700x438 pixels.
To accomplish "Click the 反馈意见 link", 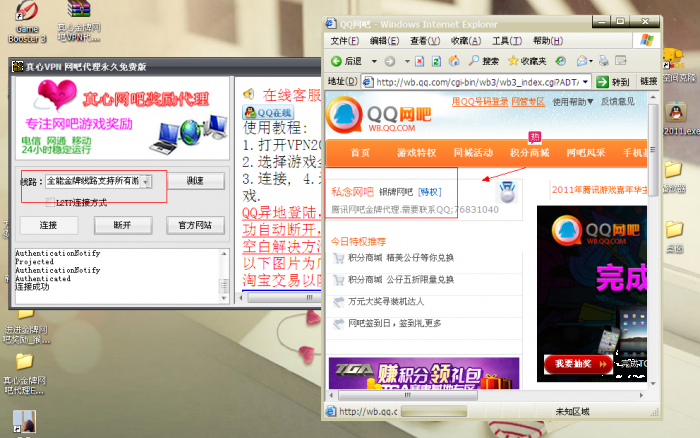I will tap(617, 101).
